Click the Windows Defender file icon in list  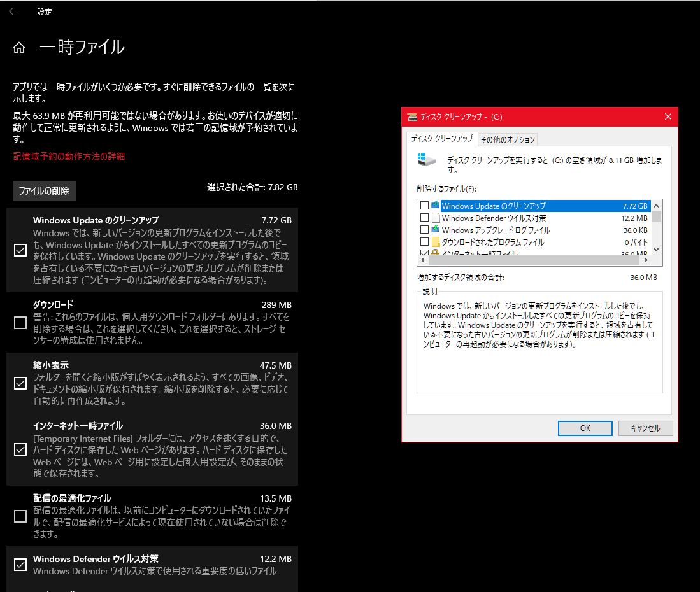click(x=435, y=218)
